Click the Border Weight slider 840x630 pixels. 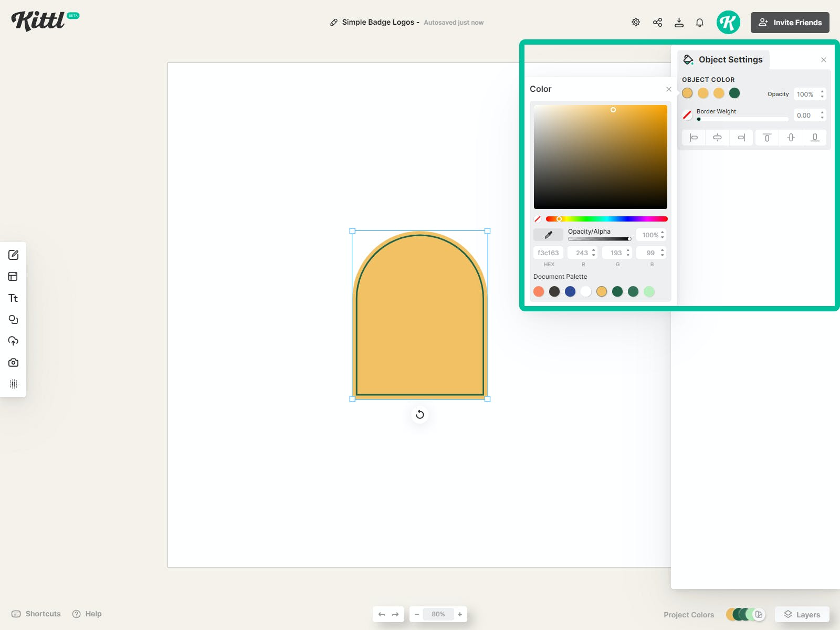click(742, 119)
